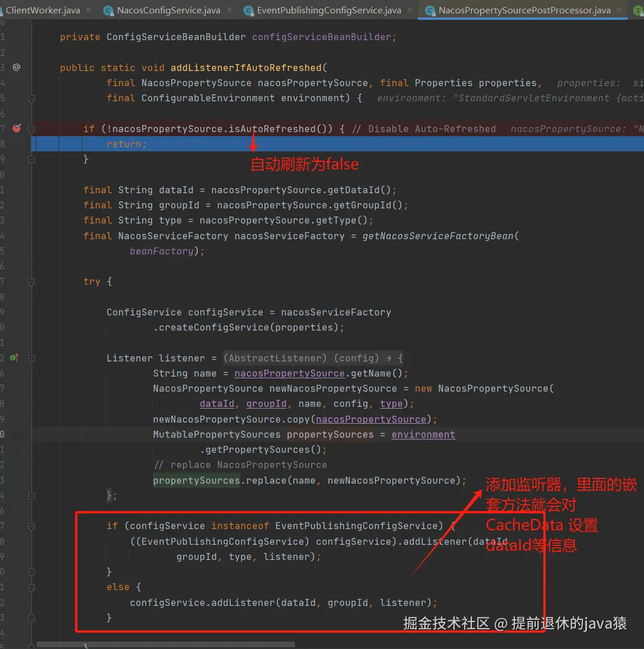Click the inline 'properties:' debug hint
644x649 pixels.
(589, 83)
